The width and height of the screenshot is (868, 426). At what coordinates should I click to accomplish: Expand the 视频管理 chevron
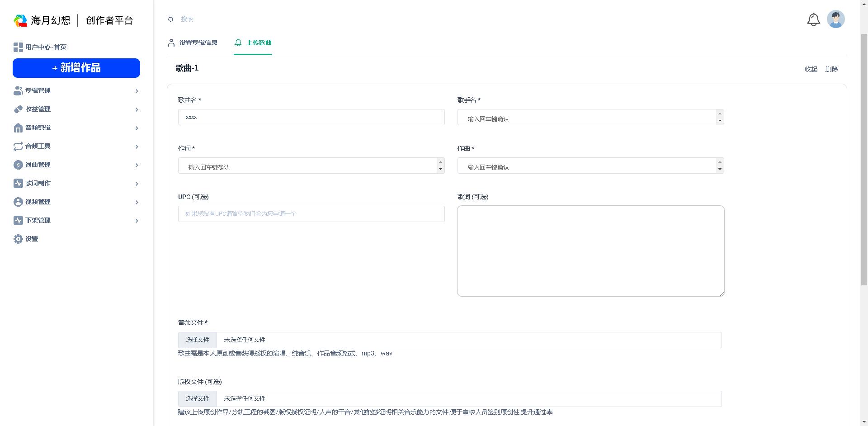(137, 203)
